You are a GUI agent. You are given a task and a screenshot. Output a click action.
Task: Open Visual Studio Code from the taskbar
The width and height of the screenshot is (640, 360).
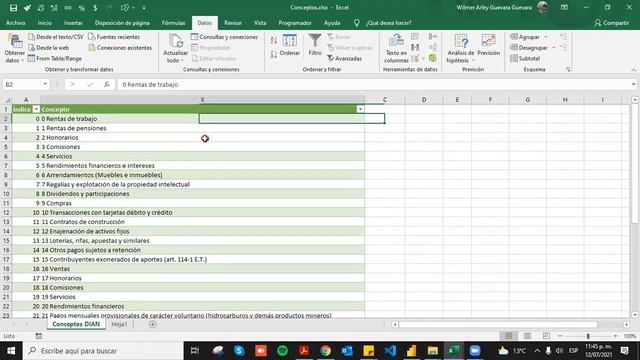[x=390, y=351]
